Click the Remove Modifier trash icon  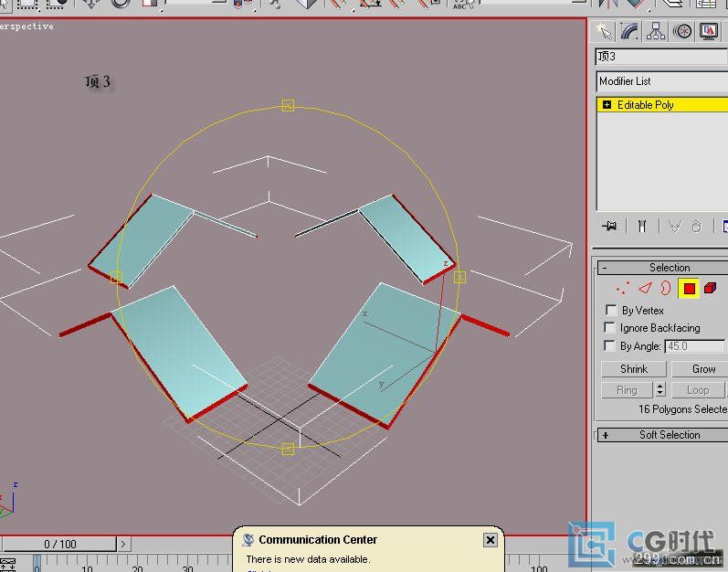click(x=696, y=226)
